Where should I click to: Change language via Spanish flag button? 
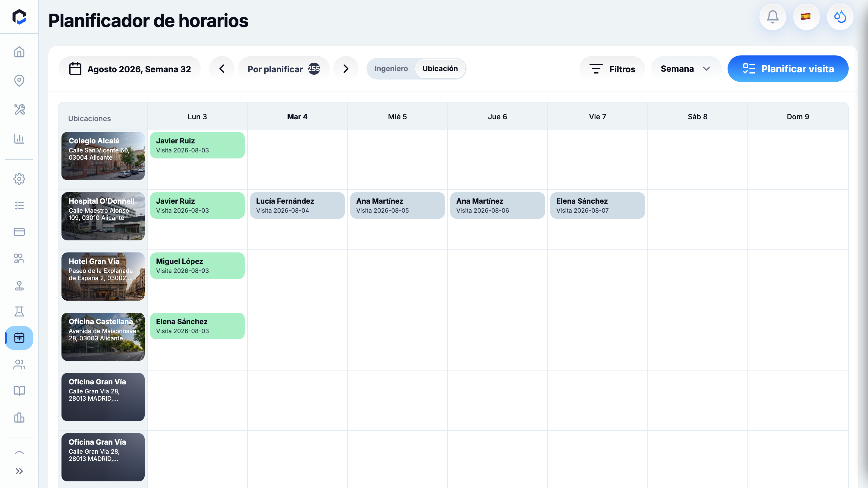(806, 17)
